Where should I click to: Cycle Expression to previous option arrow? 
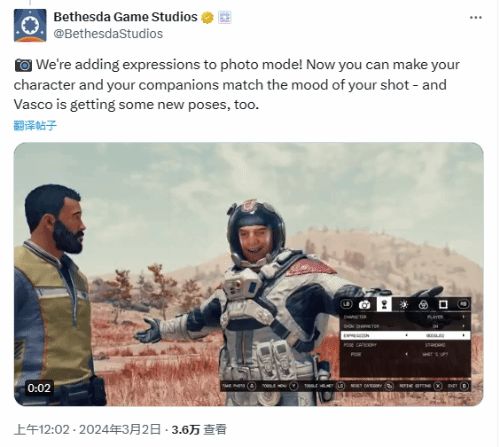click(406, 335)
